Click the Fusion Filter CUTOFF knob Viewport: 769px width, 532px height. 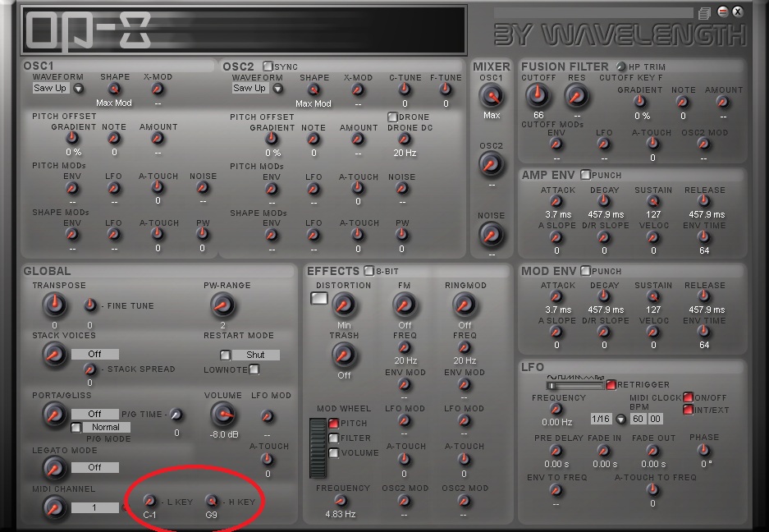tap(538, 96)
